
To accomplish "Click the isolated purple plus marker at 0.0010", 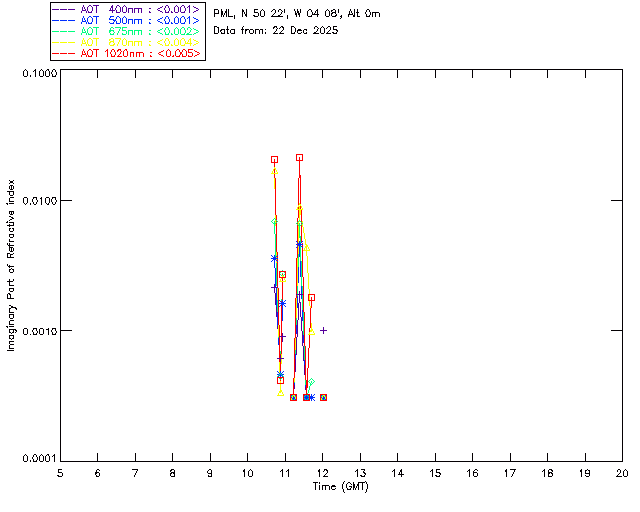I will 323,330.
